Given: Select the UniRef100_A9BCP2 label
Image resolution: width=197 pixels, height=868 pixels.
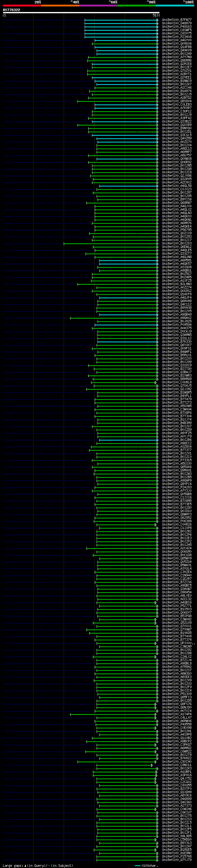Looking at the screenshot, I should (x=177, y=741).
